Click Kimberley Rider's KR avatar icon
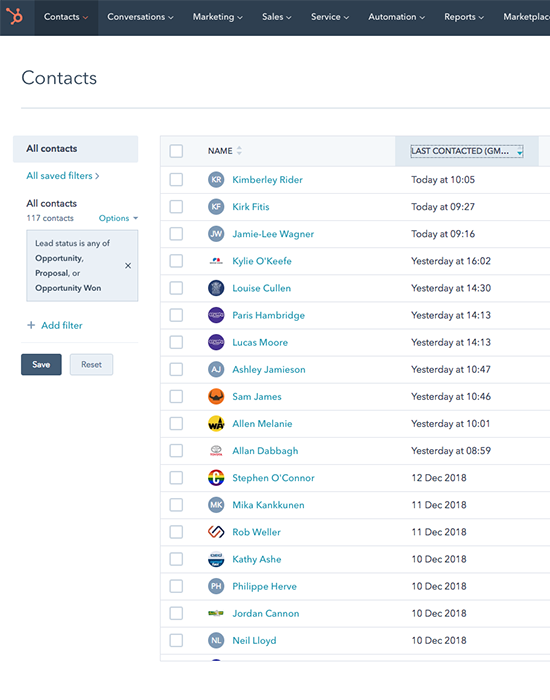Screen dimensions: 550x700 pos(216,180)
